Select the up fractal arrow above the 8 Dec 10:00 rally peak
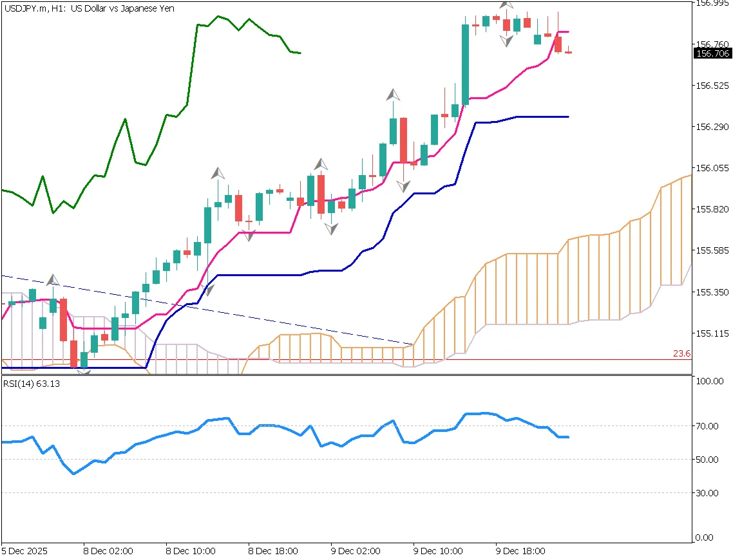Screen dimensions: 742x560 click(218, 173)
